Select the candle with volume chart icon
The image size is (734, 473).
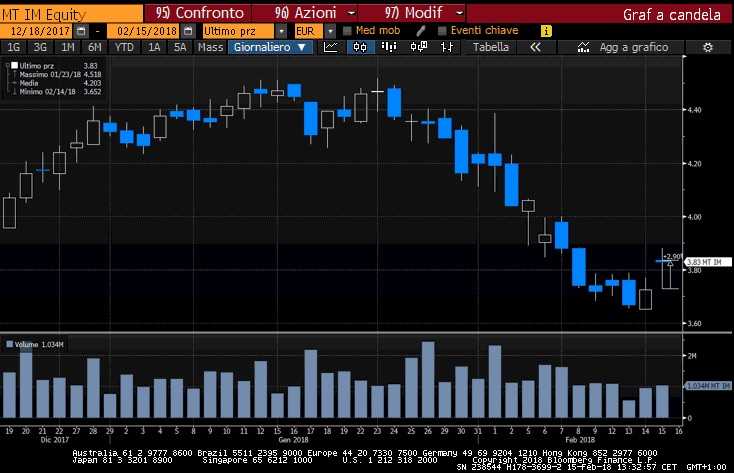tap(418, 47)
